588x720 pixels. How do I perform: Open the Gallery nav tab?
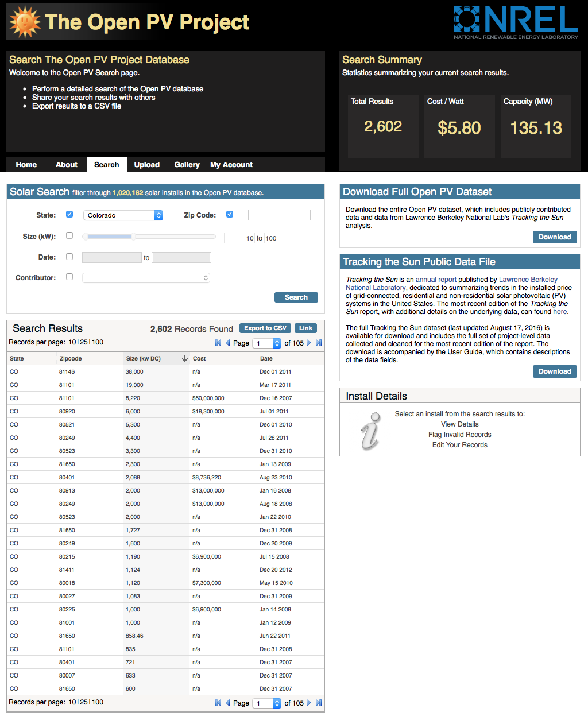(187, 165)
